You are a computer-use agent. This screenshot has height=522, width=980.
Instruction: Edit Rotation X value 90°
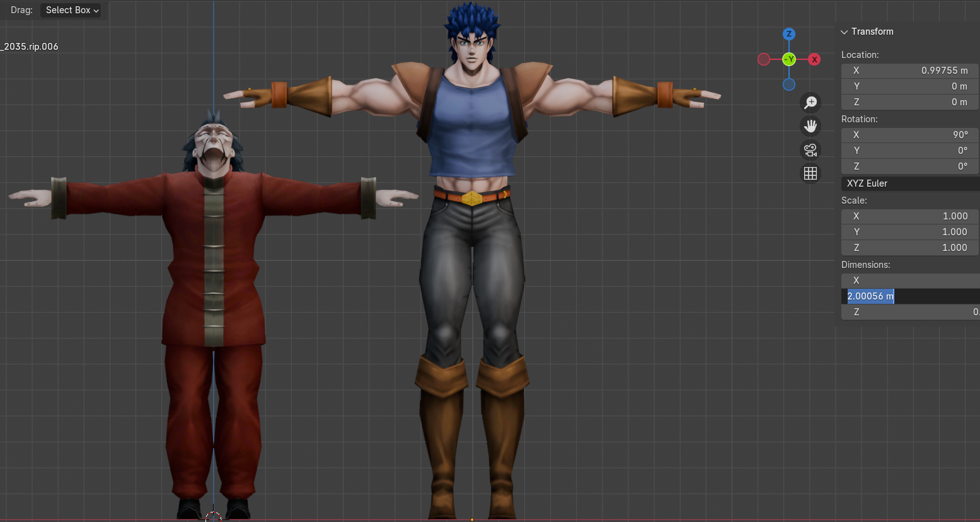click(x=910, y=135)
